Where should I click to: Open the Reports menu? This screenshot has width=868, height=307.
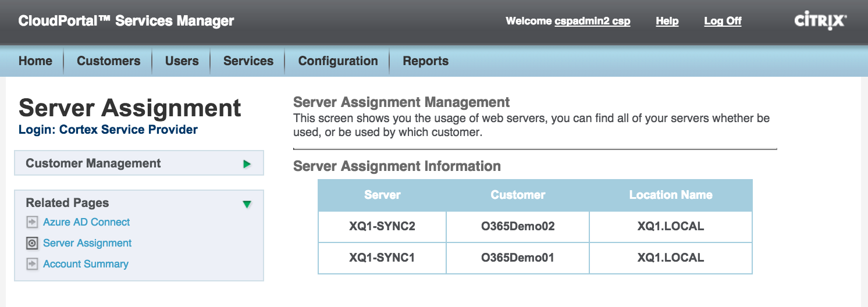coord(426,61)
